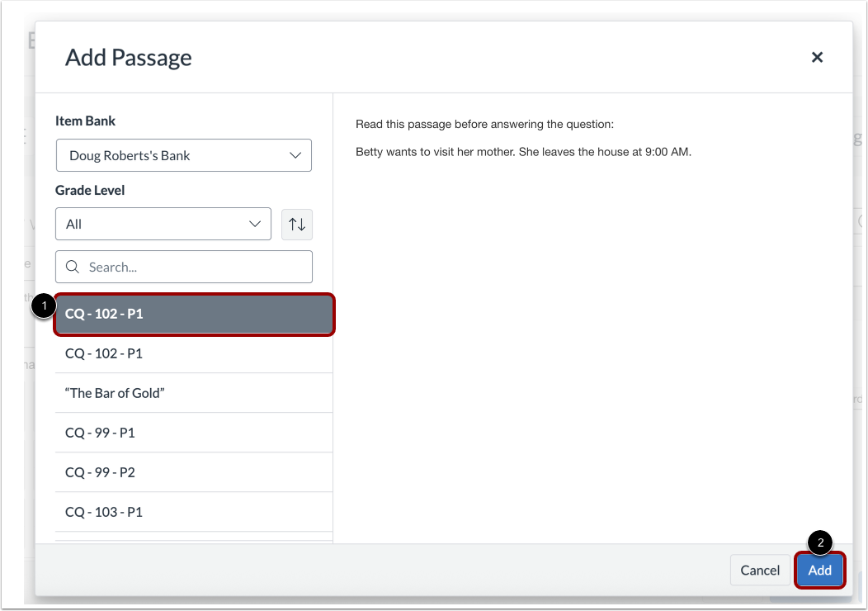This screenshot has height=611, width=868.
Task: Select the CQ - 103 - P1 passage
Action: 194,512
